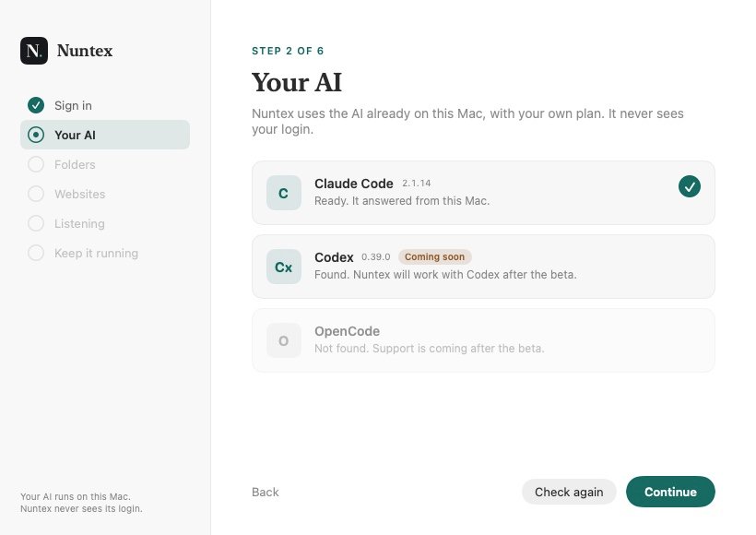Click the Codex Cx icon
This screenshot has width=756, height=535.
click(x=284, y=267)
